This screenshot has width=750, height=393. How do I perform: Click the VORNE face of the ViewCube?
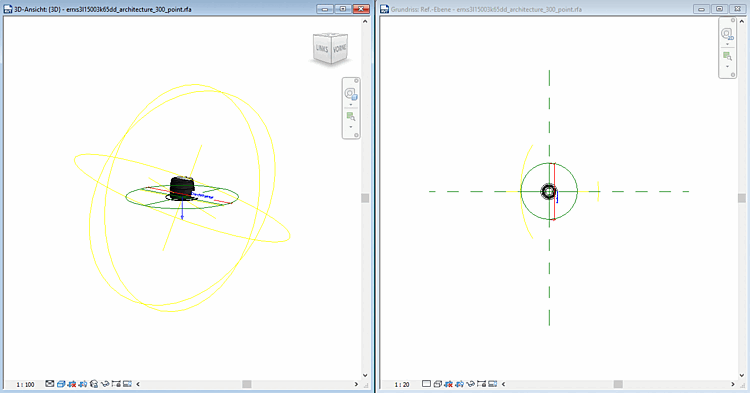click(x=340, y=49)
